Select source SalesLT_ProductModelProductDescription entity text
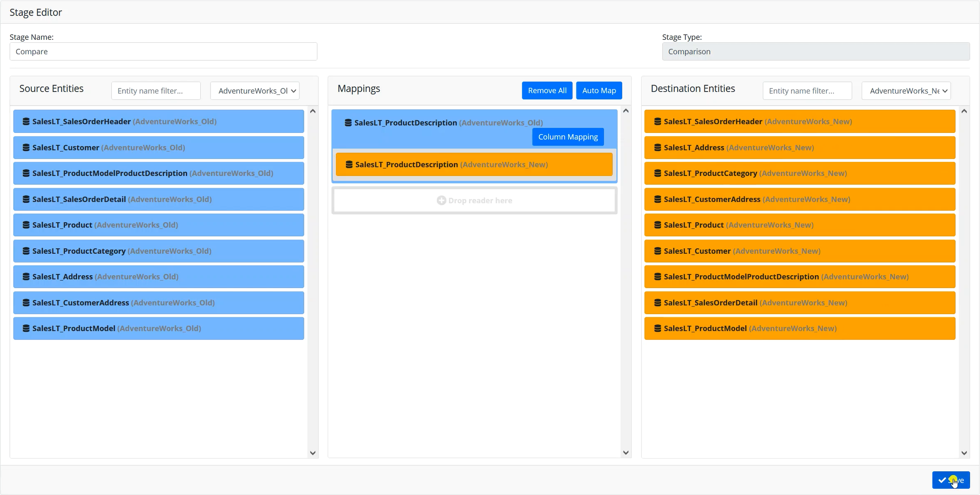Image resolution: width=980 pixels, height=495 pixels. (x=153, y=173)
